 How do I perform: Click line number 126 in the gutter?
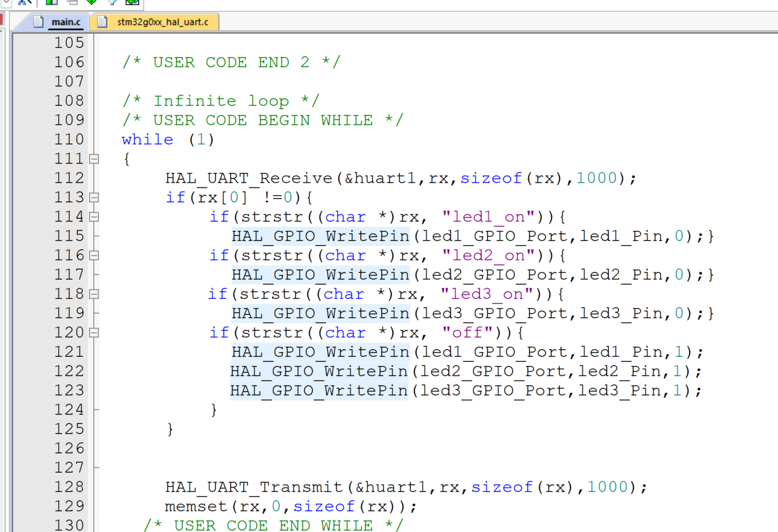69,448
